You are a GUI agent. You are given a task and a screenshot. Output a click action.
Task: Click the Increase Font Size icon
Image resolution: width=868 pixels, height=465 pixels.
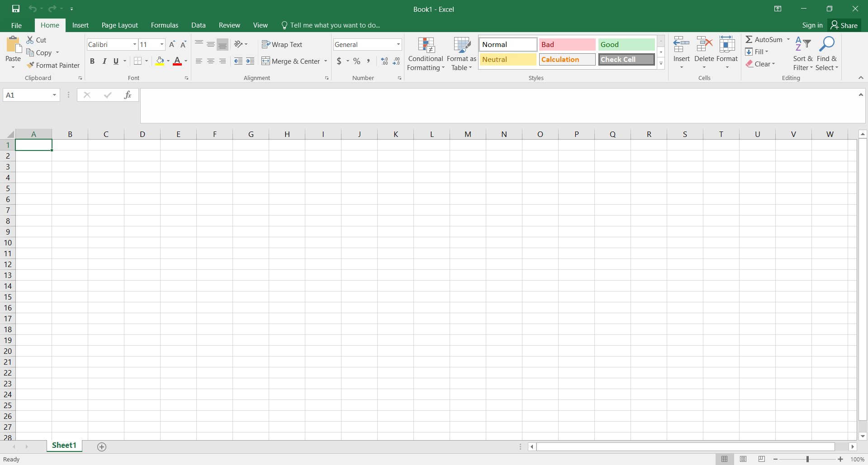[x=172, y=44]
